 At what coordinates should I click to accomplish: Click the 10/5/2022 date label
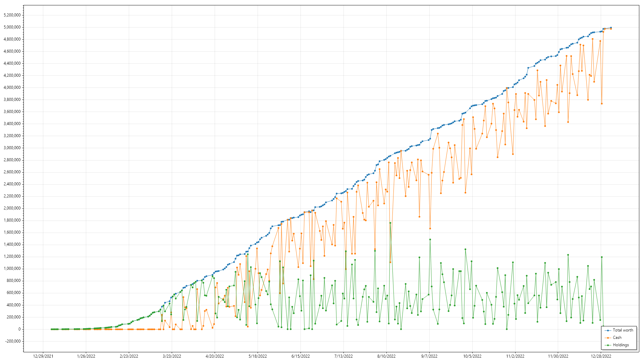[473, 356]
